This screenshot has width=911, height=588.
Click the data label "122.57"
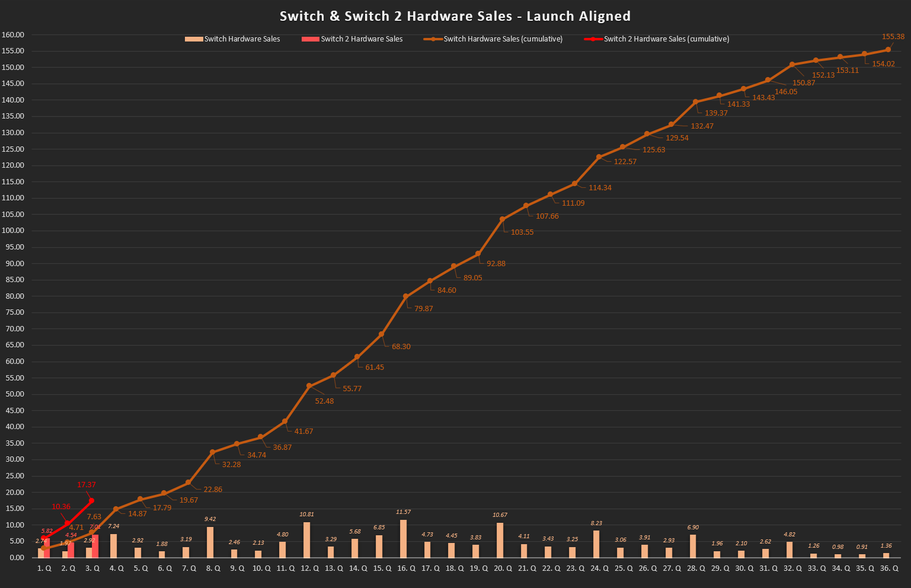coord(625,162)
